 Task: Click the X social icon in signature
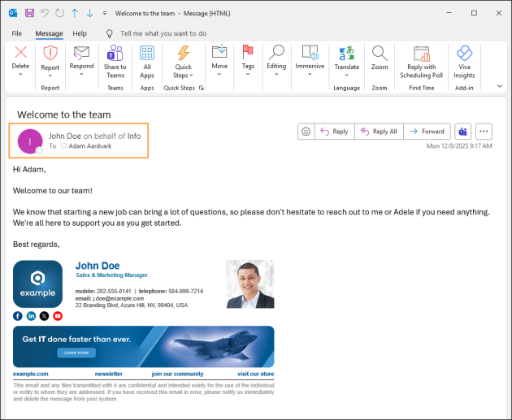[x=44, y=316]
